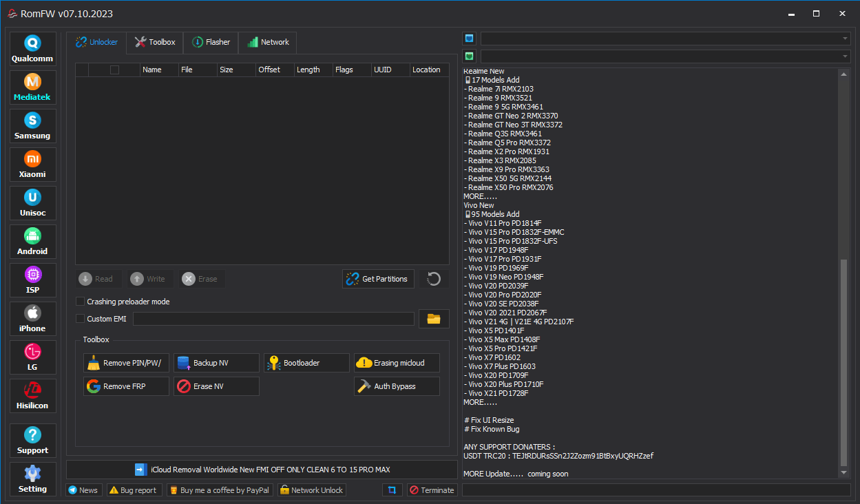The width and height of the screenshot is (860, 504).
Task: Browse for EMI file with folder icon
Action: point(434,319)
